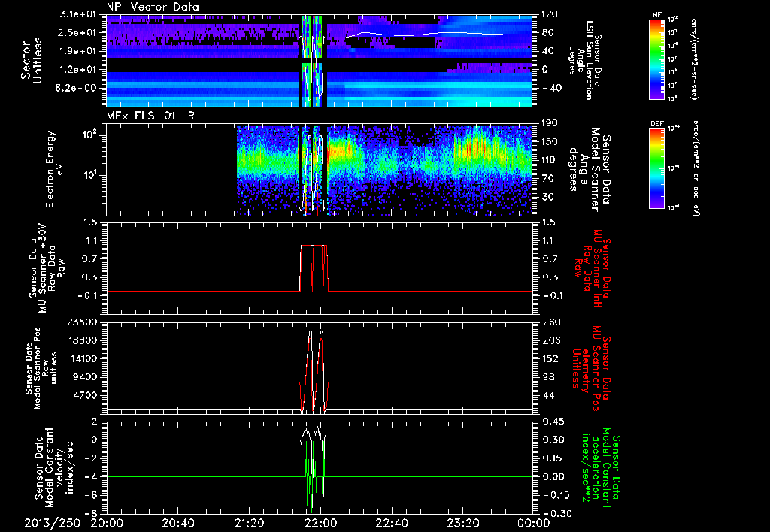The width and height of the screenshot is (770, 532).
Task: Click the 0.45 acceleration tick value
Action: tap(553, 421)
